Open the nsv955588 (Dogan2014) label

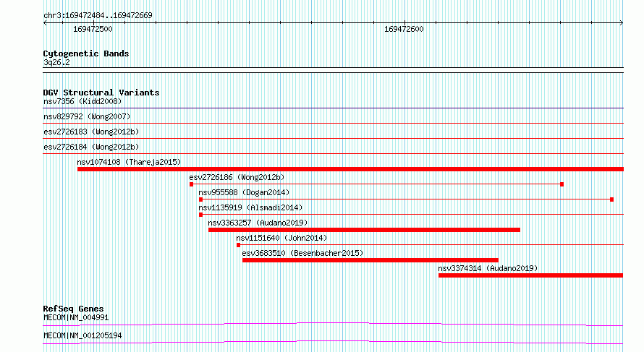tap(244, 192)
